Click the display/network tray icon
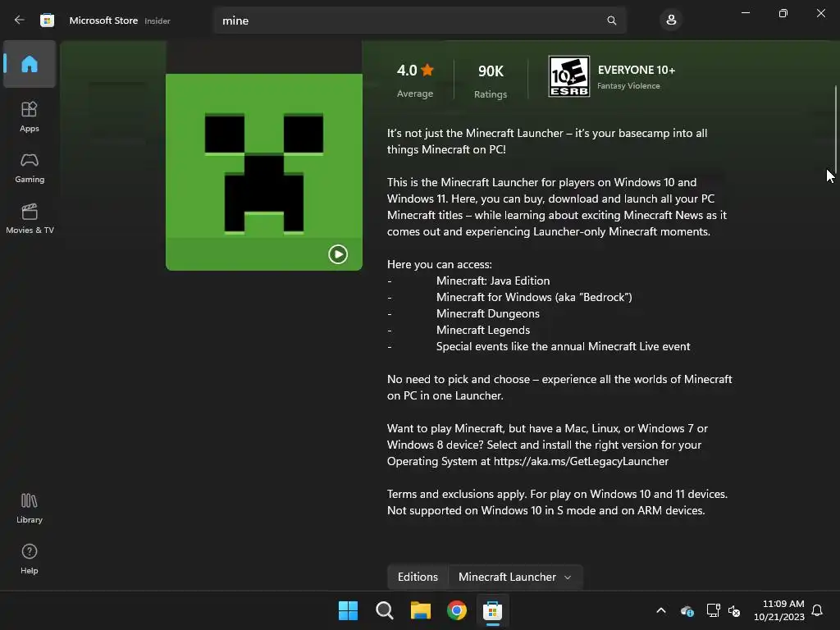 713,610
